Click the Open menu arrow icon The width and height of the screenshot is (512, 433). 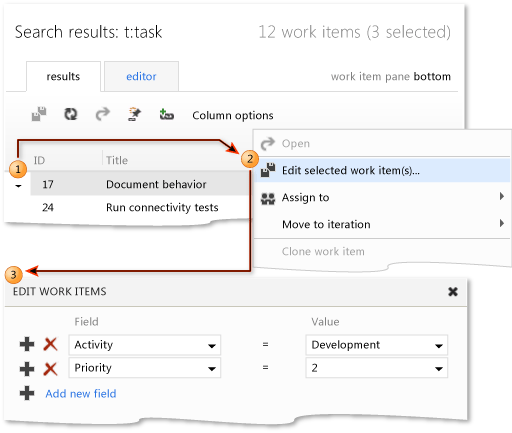coord(268,143)
